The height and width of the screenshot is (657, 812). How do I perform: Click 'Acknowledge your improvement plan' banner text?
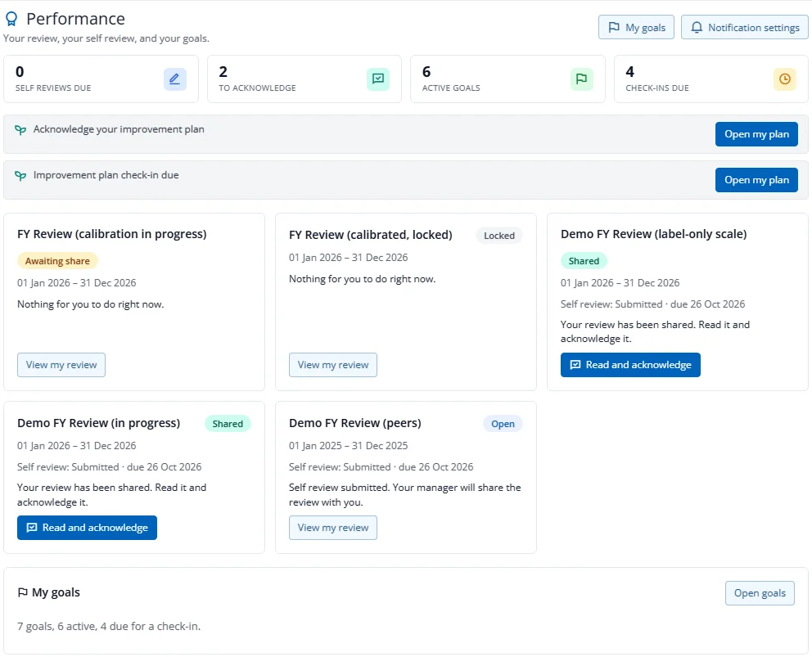click(119, 129)
